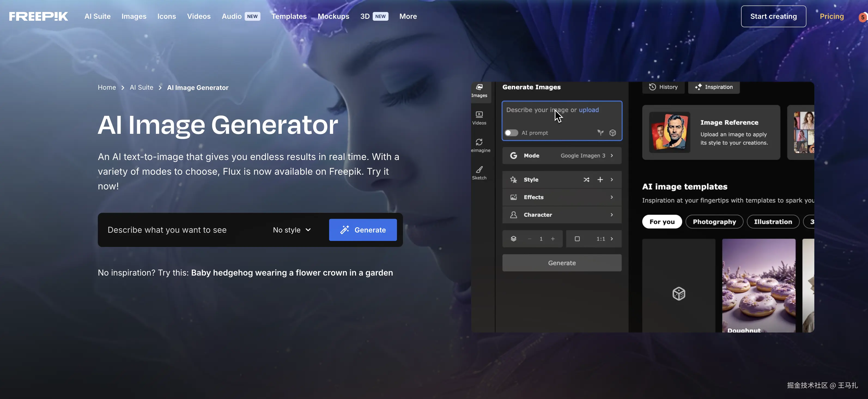Open the Image Reference card

[711, 132]
